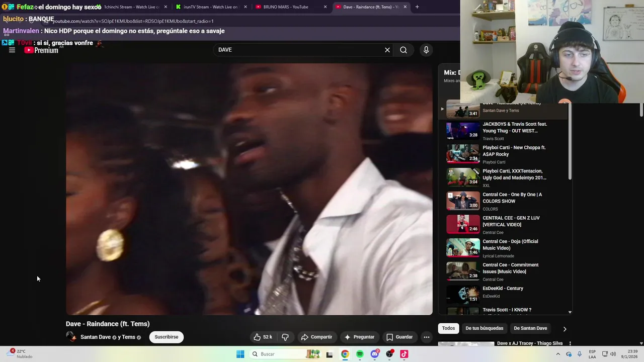Play JACKBOYS & Travis Scott OUT WEST

coord(503,131)
